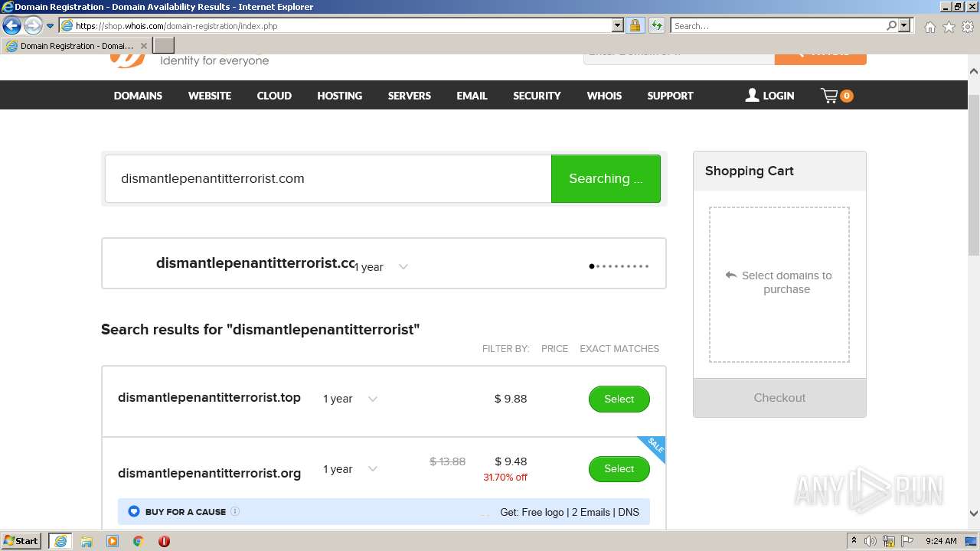Click the $ 9.88 price text

511,399
